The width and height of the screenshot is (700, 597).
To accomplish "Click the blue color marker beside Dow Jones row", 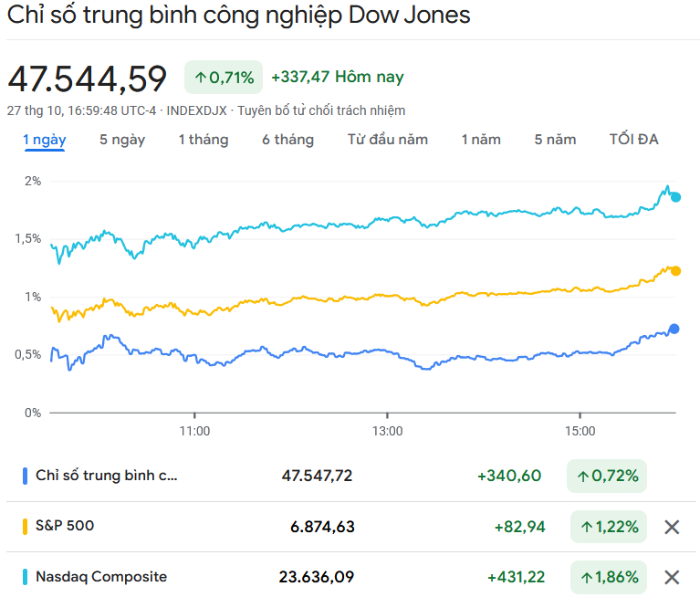I will pos(25,476).
